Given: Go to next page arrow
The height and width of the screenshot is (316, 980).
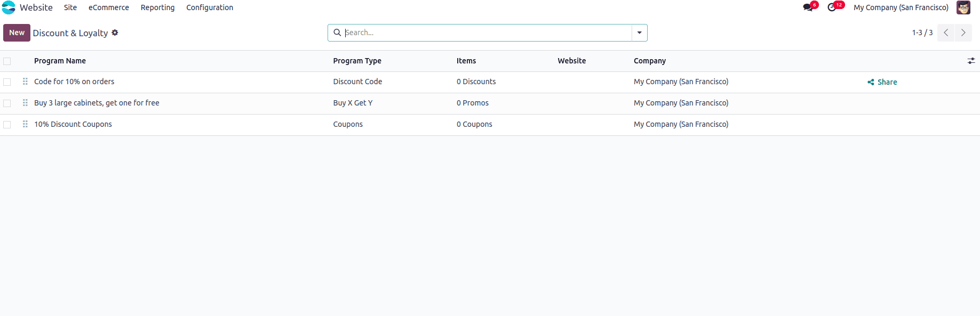Looking at the screenshot, I should click(963, 33).
